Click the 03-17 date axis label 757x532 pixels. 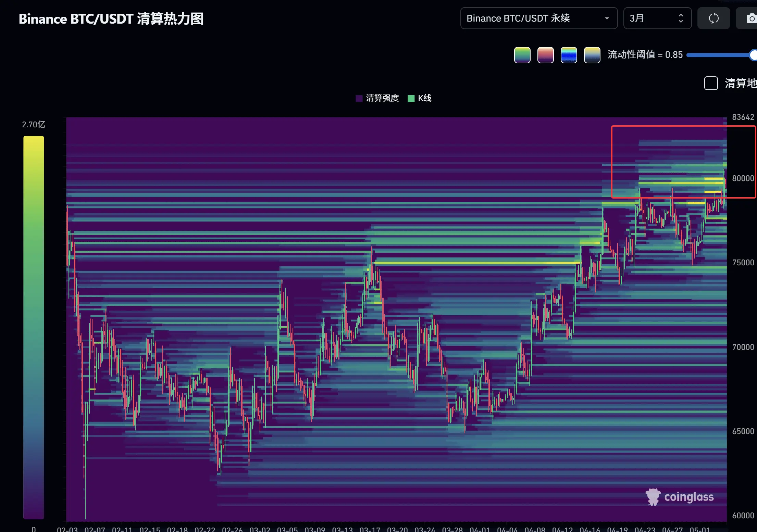[x=370, y=529]
